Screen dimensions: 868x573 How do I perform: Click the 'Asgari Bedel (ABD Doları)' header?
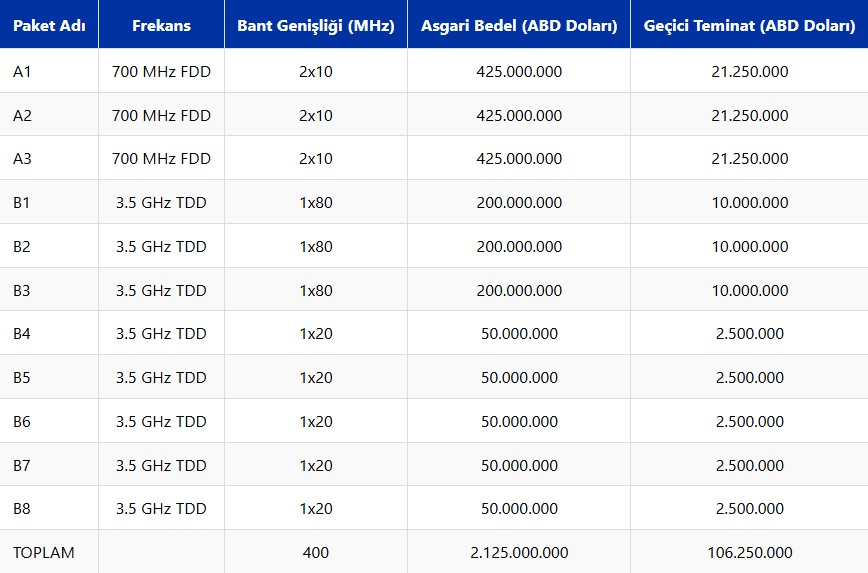[519, 26]
